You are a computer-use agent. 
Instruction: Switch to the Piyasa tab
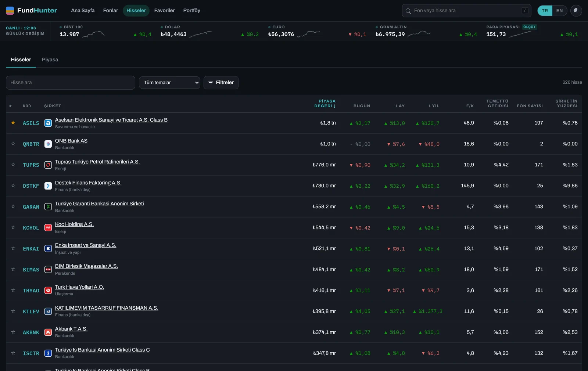pyautogui.click(x=50, y=60)
